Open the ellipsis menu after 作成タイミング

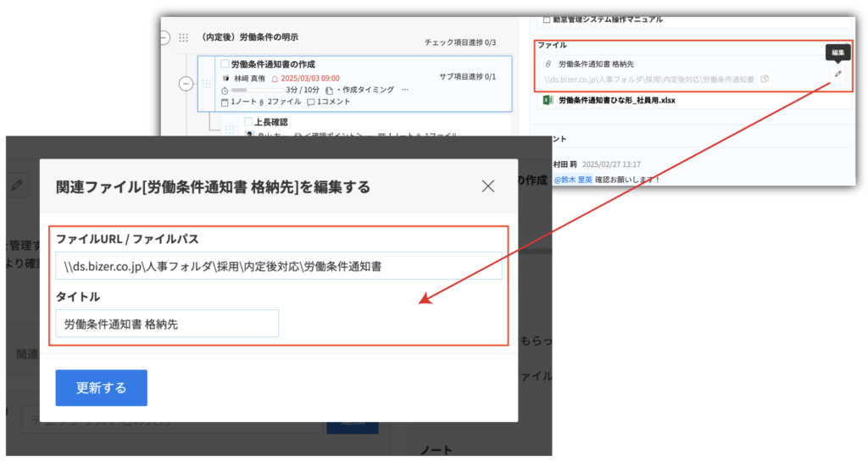click(404, 89)
